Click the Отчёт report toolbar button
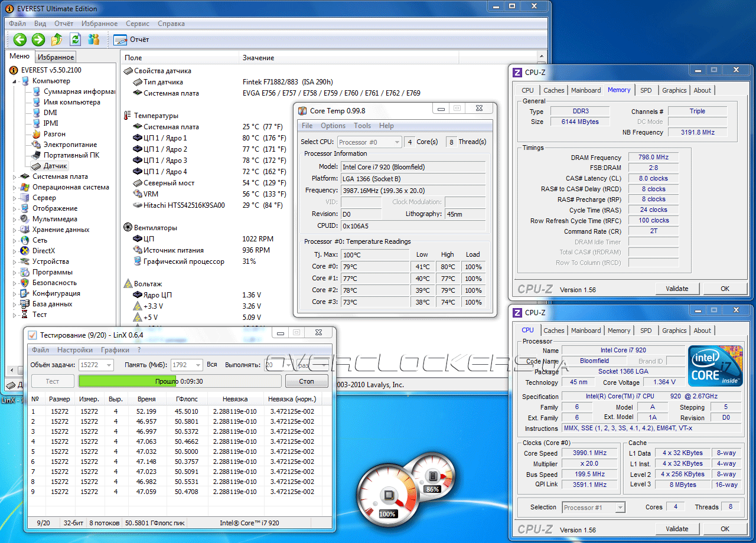Screen dimensions: 756x543 [131, 40]
